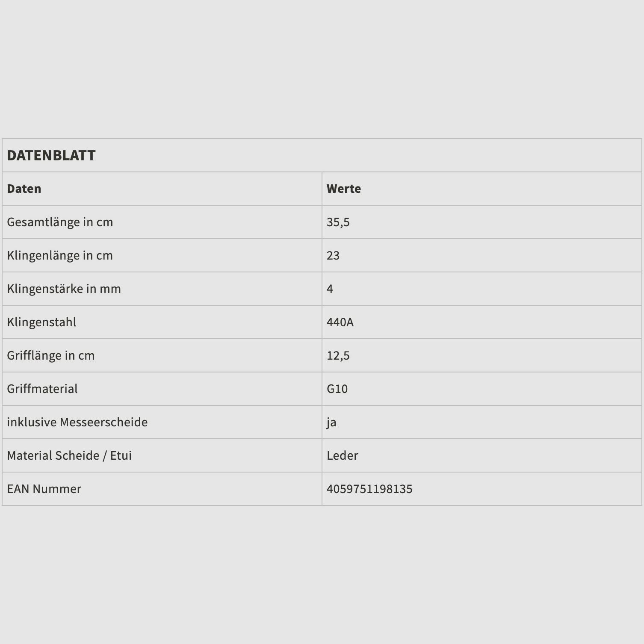Screen dimensions: 644x644
Task: Click the Klingenlänge in cm label
Action: click(60, 255)
